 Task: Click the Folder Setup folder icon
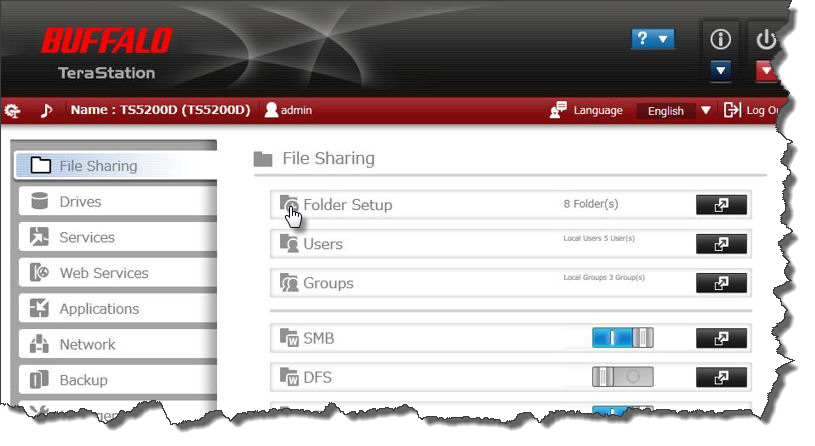point(288,204)
